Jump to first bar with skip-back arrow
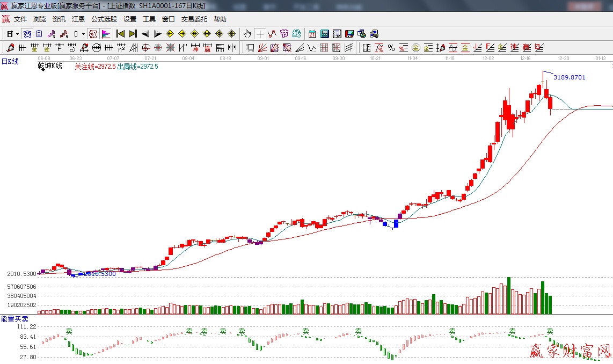Image resolution: width=613 pixels, height=364 pixels. point(121,34)
